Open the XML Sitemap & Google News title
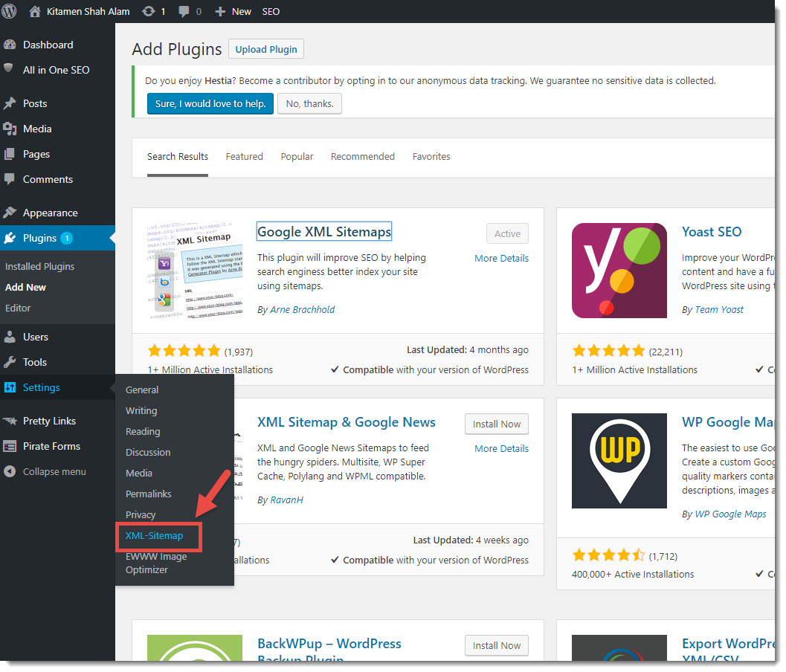Screen dimensions: 786x672 [347, 422]
